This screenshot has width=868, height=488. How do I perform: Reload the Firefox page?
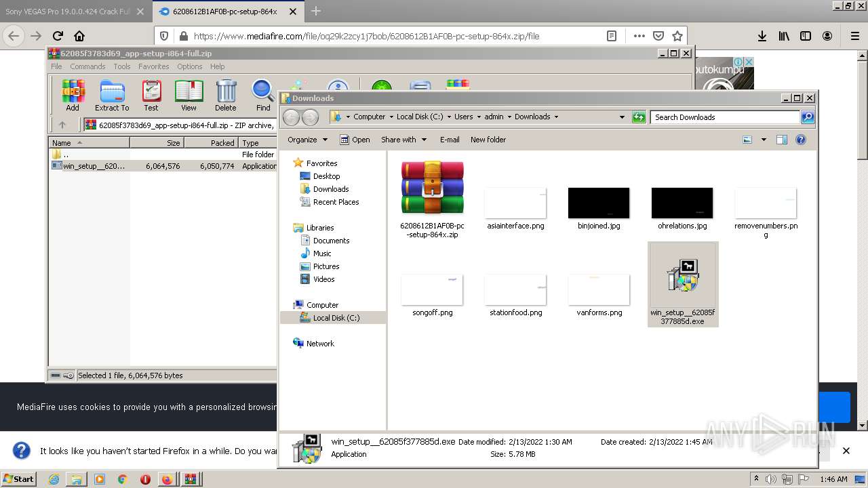coord(58,36)
